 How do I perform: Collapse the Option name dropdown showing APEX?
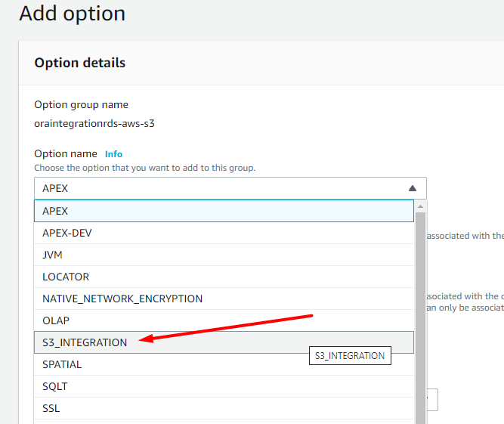pyautogui.click(x=230, y=188)
